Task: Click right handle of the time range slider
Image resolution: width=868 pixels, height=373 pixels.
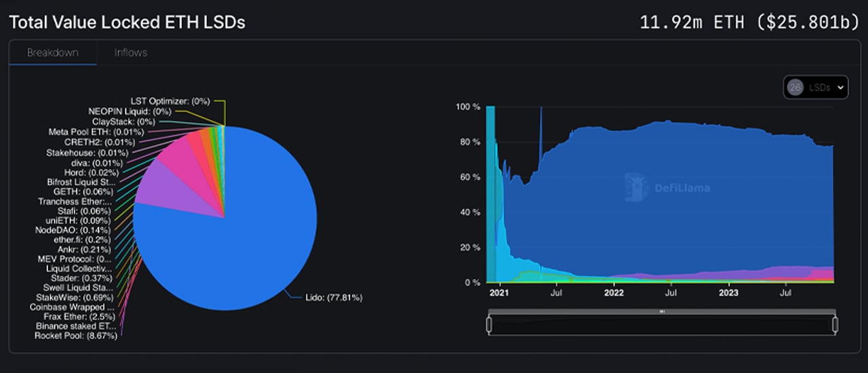Action: [x=835, y=325]
